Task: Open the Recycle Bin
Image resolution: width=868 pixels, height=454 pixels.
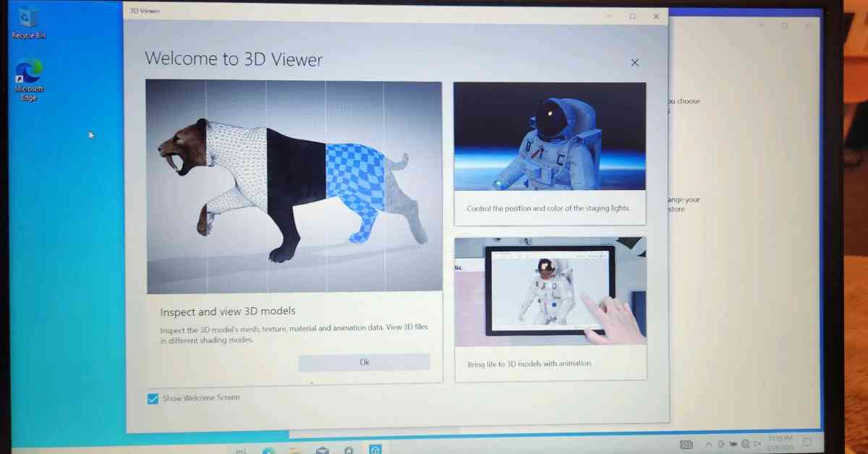Action: tap(26, 18)
